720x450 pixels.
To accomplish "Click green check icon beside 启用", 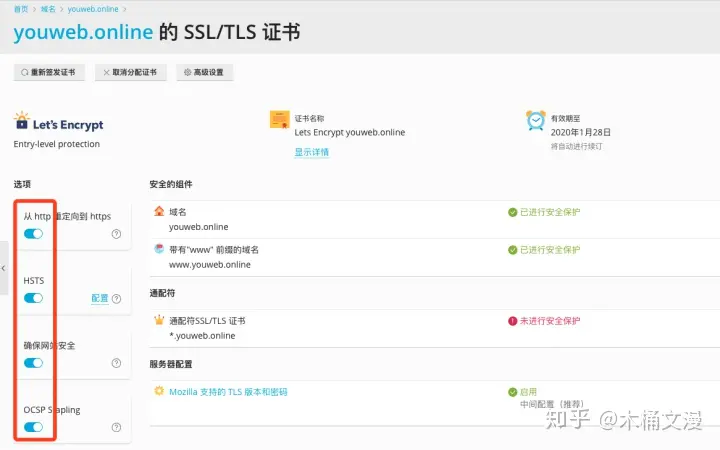I will tap(512, 392).
